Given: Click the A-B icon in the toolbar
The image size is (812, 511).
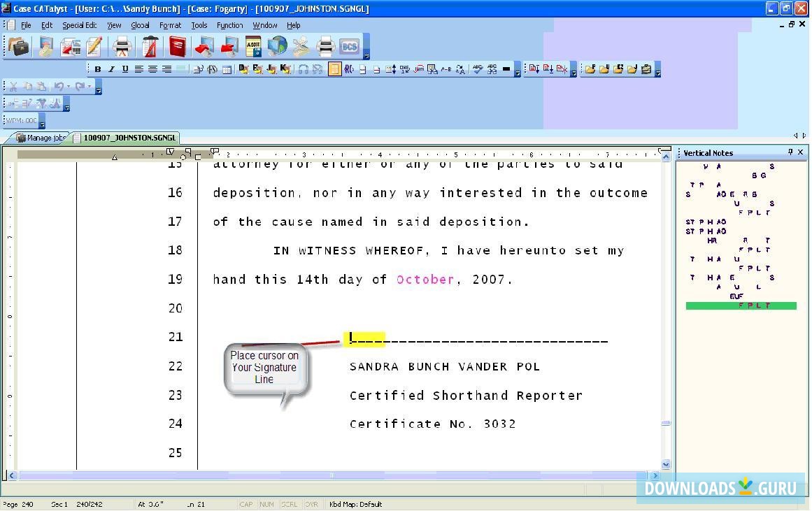Looking at the screenshot, I should point(446,69).
